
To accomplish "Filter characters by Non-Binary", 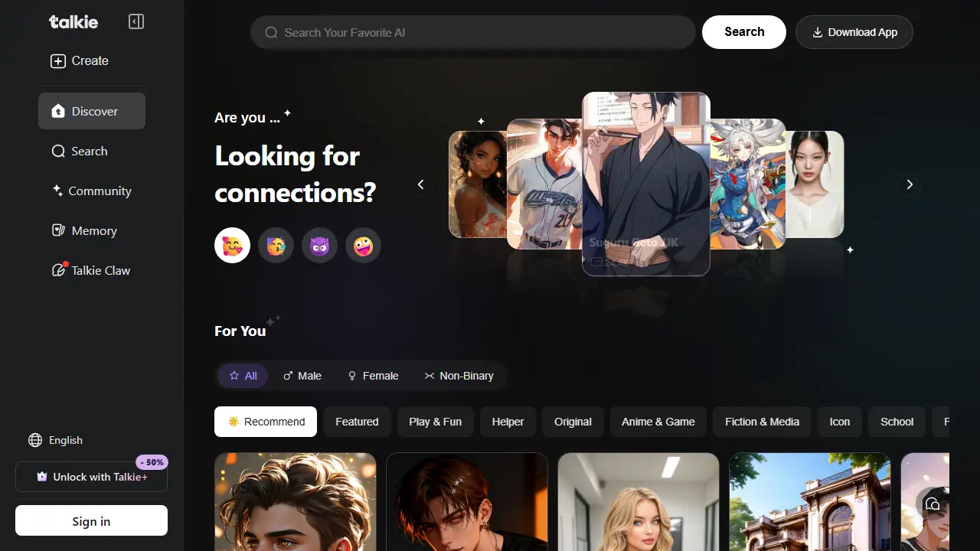I will click(459, 376).
